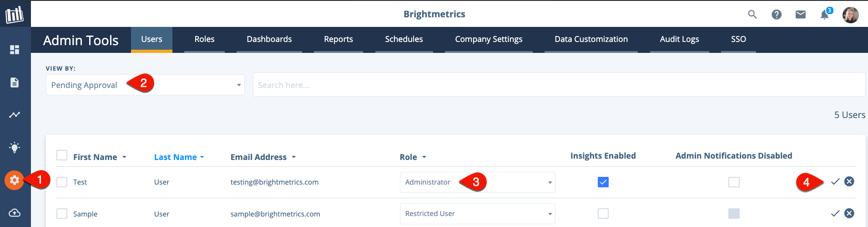The image size is (868, 227).
Task: Sort by Email Address column header
Action: coord(263,157)
